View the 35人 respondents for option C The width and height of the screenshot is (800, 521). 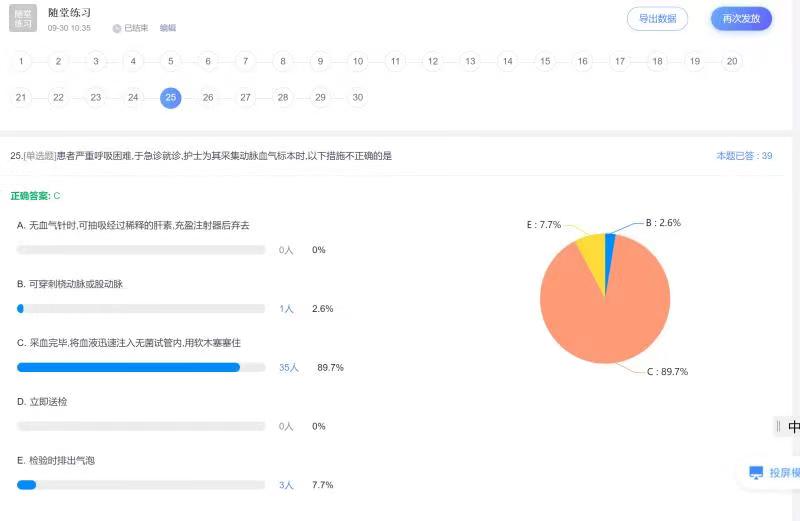[288, 368]
